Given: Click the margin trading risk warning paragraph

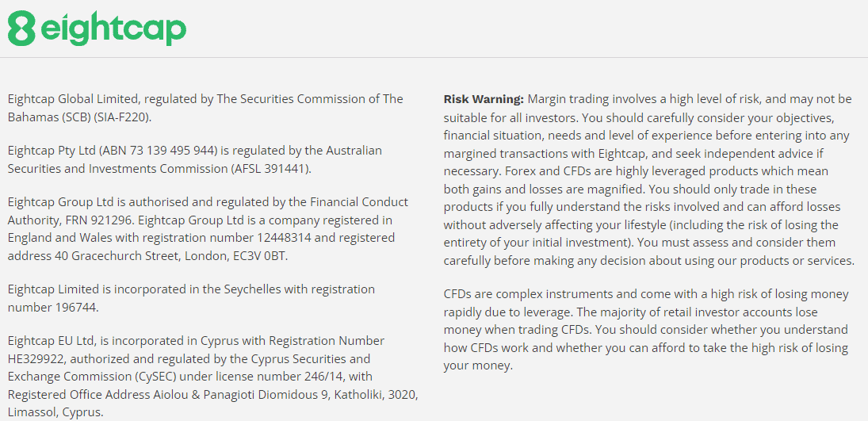Looking at the screenshot, I should point(648,179).
